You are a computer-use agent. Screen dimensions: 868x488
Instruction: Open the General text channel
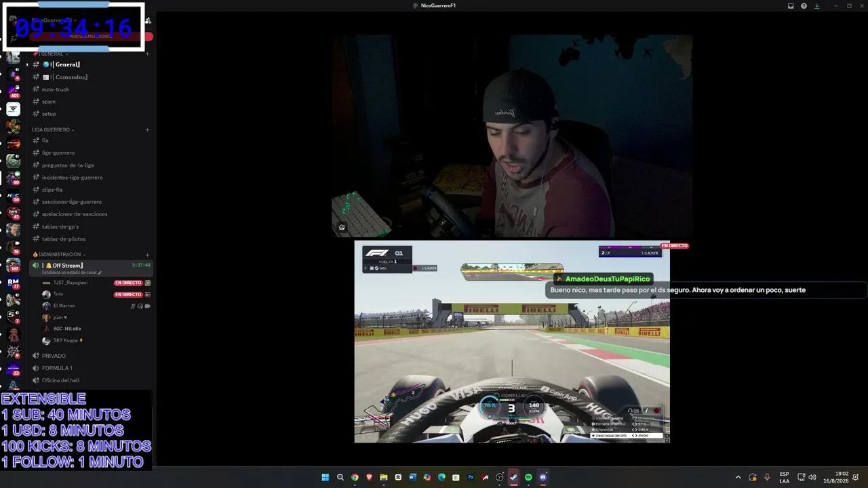pos(90,64)
